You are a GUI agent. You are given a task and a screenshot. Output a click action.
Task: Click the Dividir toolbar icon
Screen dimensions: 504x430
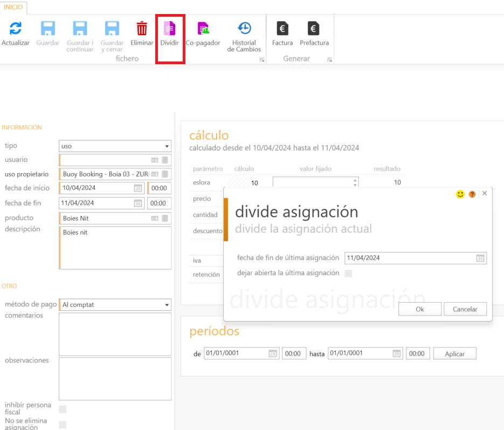pyautogui.click(x=170, y=29)
